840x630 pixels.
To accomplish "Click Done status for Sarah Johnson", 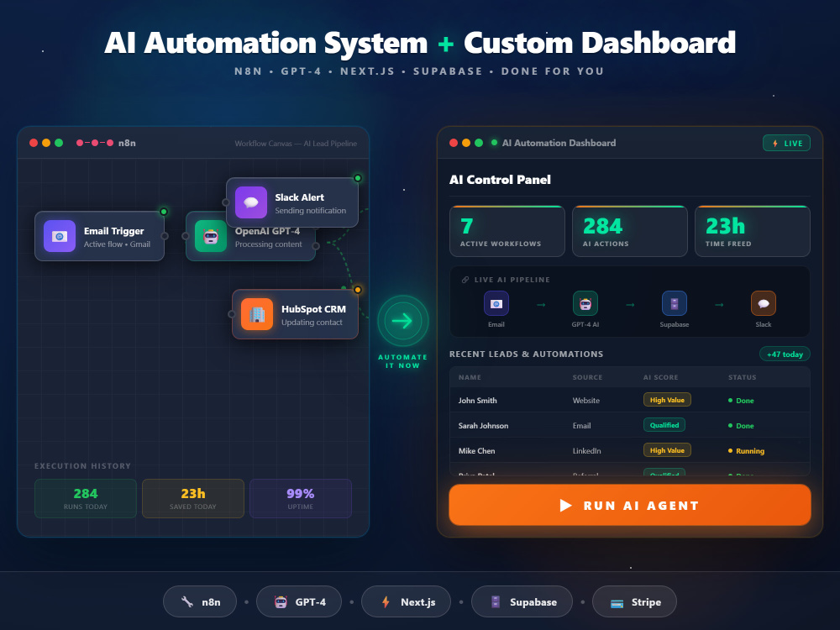I will (x=741, y=426).
